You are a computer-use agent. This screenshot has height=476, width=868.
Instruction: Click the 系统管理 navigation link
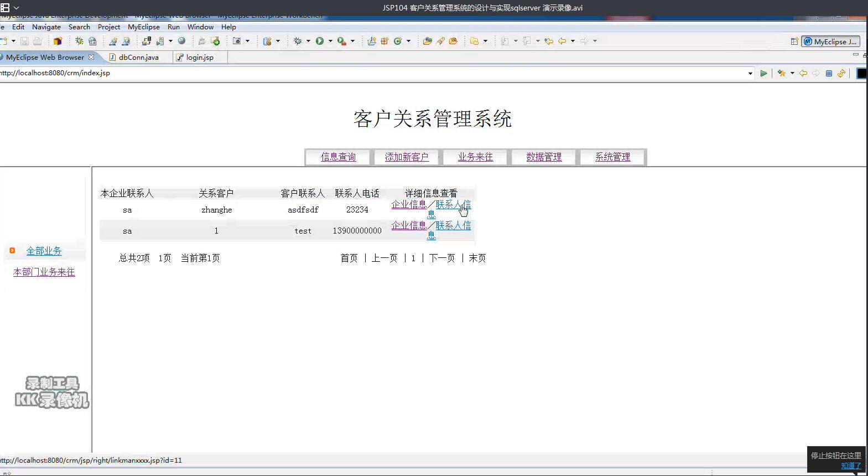point(612,157)
